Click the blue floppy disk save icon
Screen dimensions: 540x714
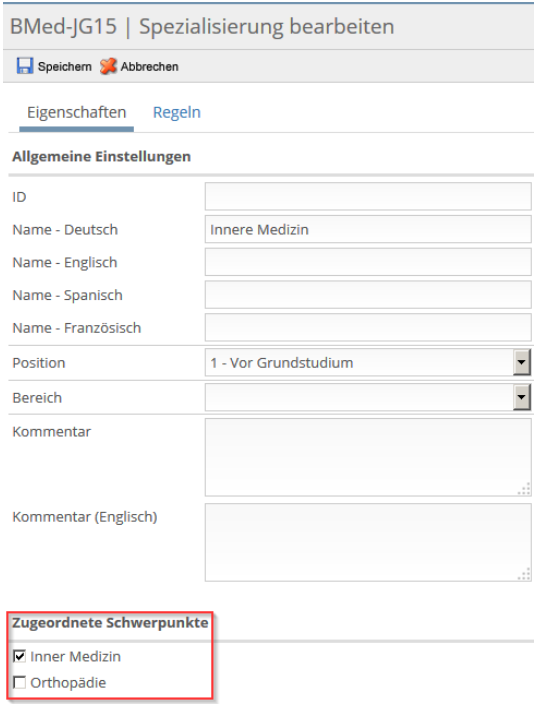25,66
